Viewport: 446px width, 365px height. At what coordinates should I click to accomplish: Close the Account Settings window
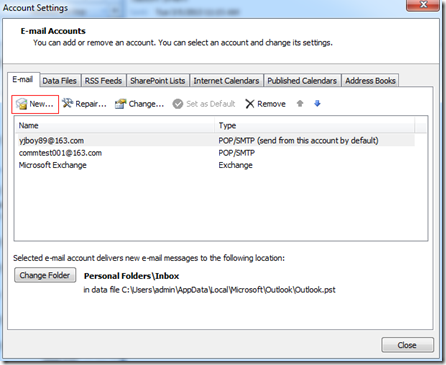(423, 5)
